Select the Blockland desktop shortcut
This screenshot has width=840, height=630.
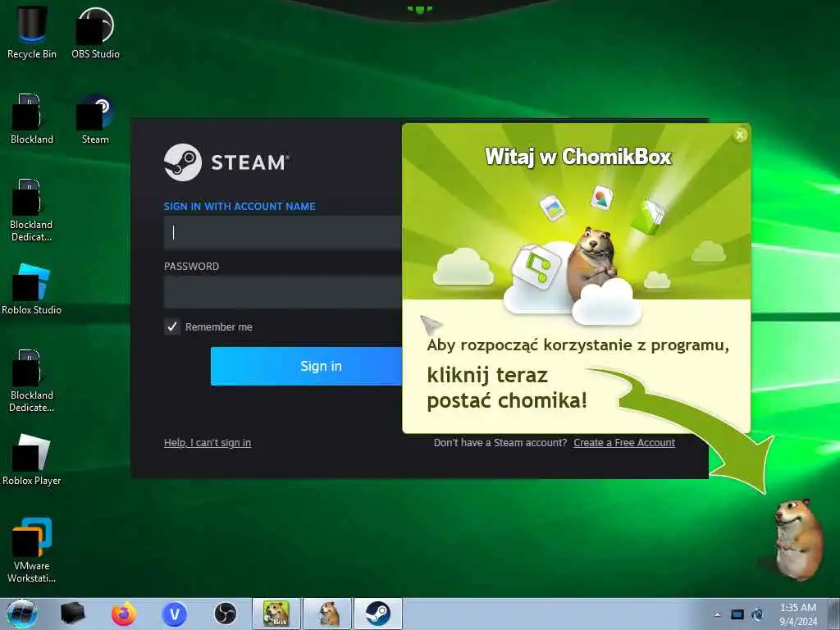[x=32, y=119]
